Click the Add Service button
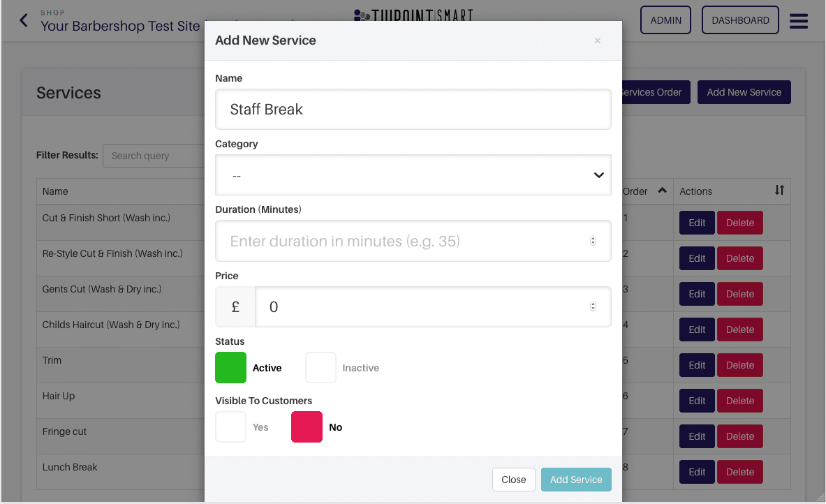This screenshot has height=504, width=826. point(576,480)
